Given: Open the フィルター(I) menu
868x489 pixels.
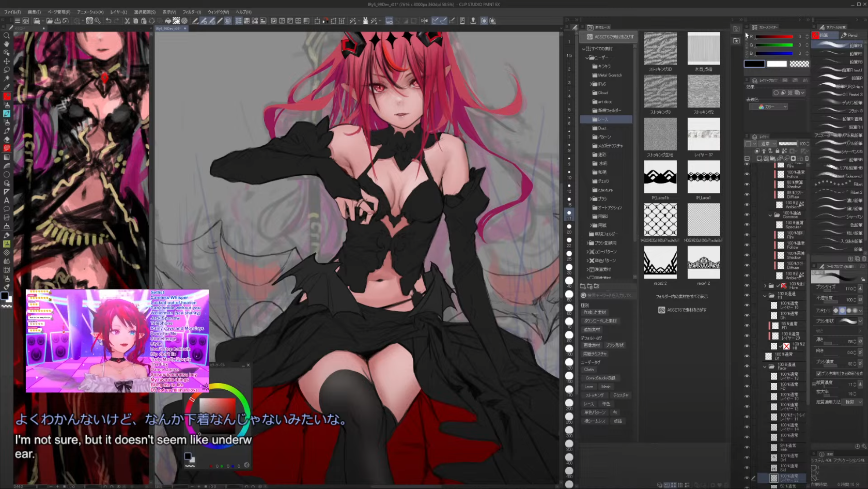Looking at the screenshot, I should tap(192, 12).
